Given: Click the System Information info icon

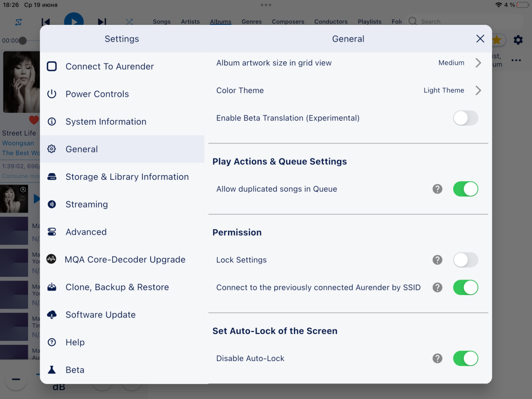Looking at the screenshot, I should [x=51, y=122].
